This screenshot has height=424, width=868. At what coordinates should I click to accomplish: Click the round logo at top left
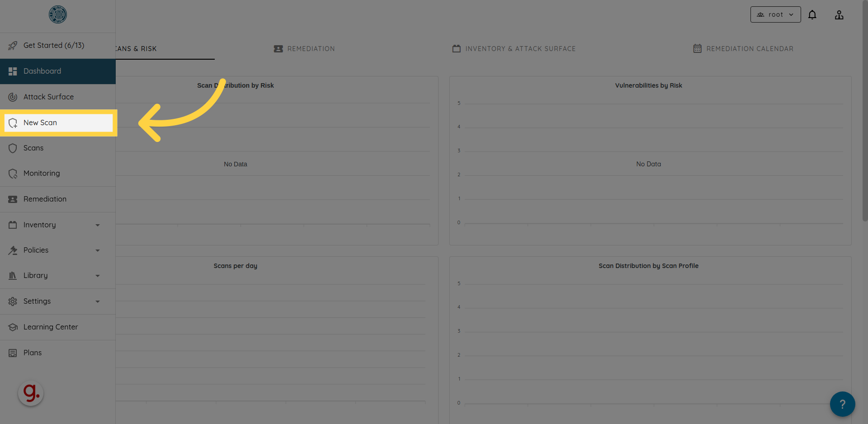pyautogui.click(x=58, y=14)
